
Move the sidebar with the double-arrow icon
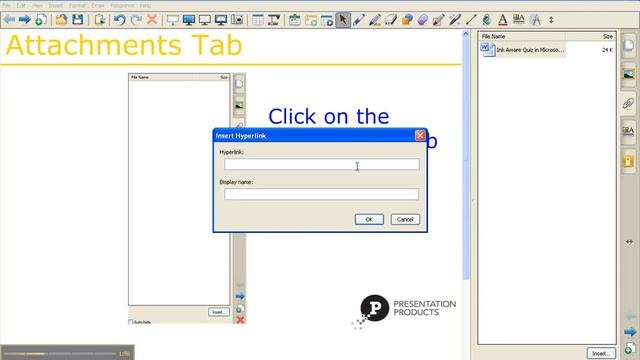tap(629, 242)
